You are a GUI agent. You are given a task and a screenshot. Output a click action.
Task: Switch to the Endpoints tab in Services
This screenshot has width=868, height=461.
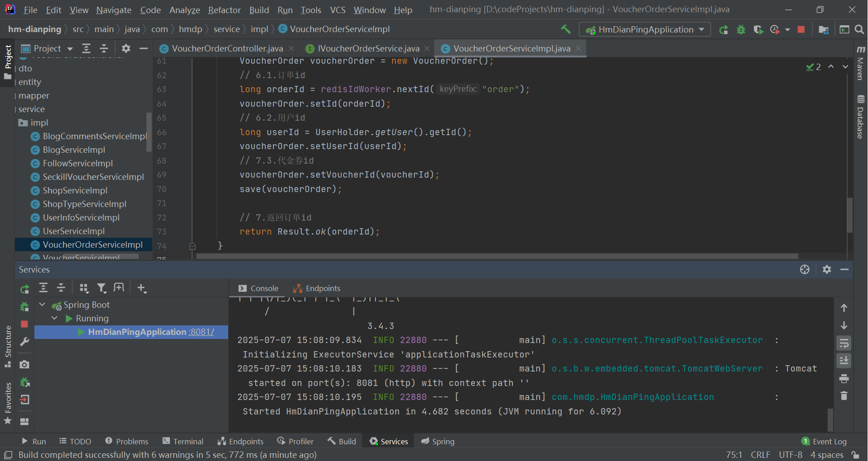click(316, 288)
